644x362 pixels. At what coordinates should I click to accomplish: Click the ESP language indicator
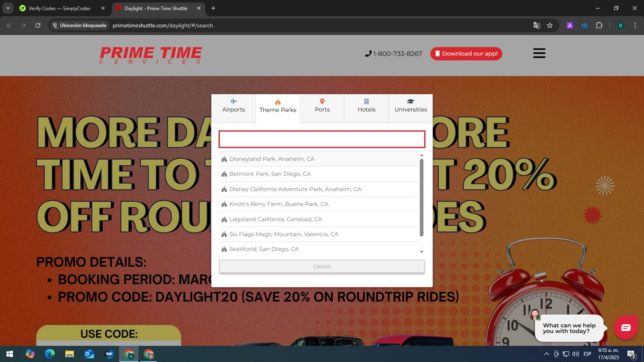pyautogui.click(x=587, y=354)
